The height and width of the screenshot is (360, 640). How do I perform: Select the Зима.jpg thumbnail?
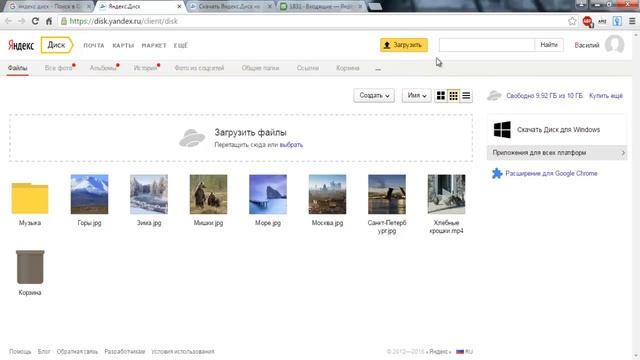(x=149, y=194)
